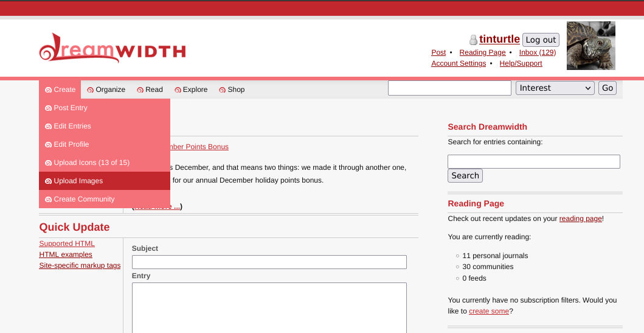Open the turtle profile picture
Image resolution: width=644 pixels, height=333 pixels.
tap(590, 46)
